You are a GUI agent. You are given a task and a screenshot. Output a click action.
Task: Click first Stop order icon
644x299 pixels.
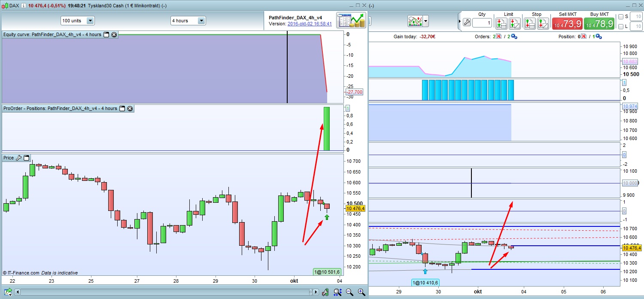(530, 24)
